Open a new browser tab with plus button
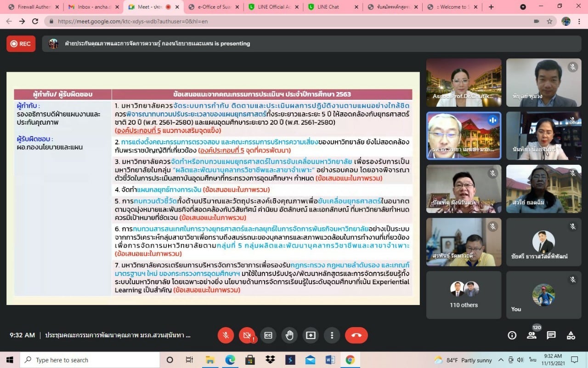 click(x=491, y=7)
